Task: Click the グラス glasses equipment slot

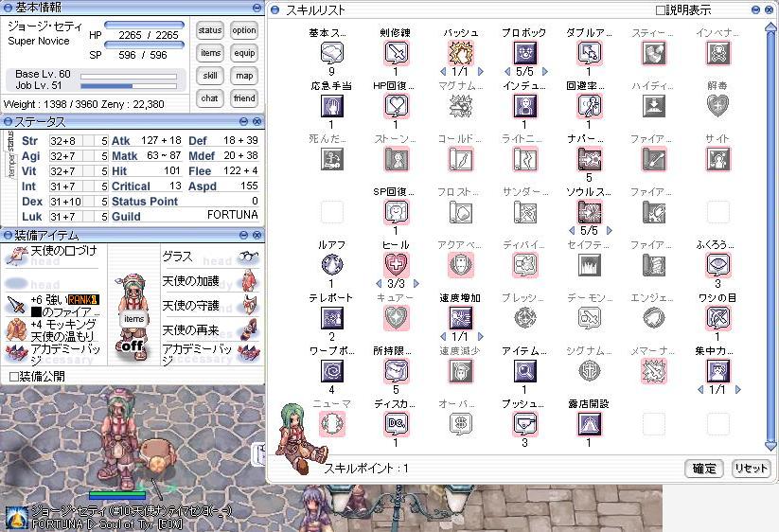Action: (211, 257)
